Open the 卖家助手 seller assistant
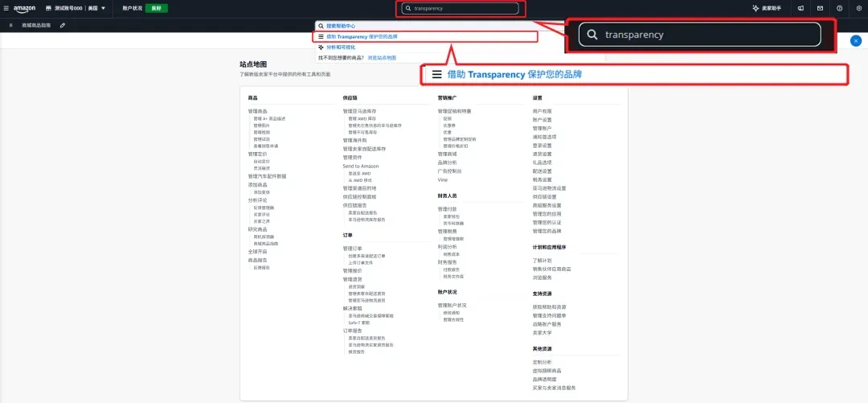 coord(767,8)
